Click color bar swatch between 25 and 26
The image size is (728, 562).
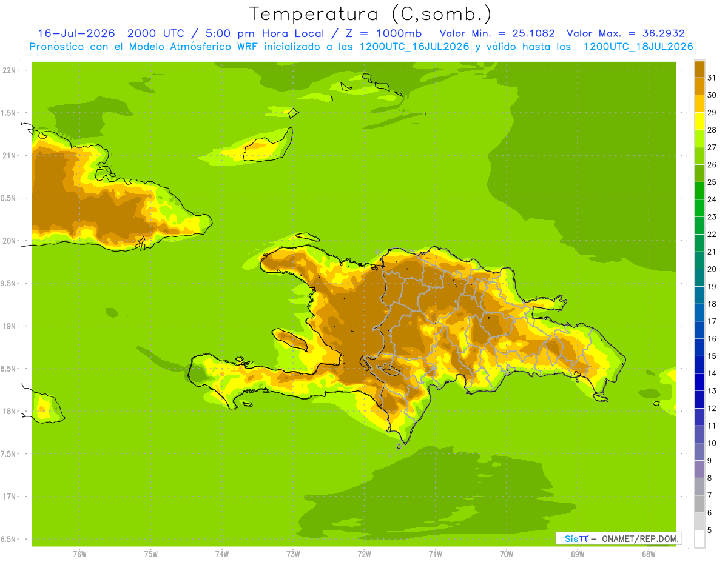tap(699, 173)
